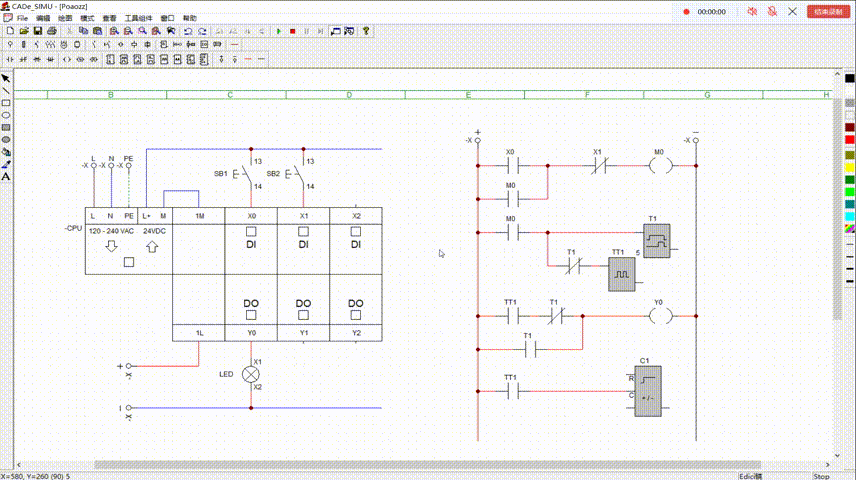Pick the black color swatch

click(850, 78)
